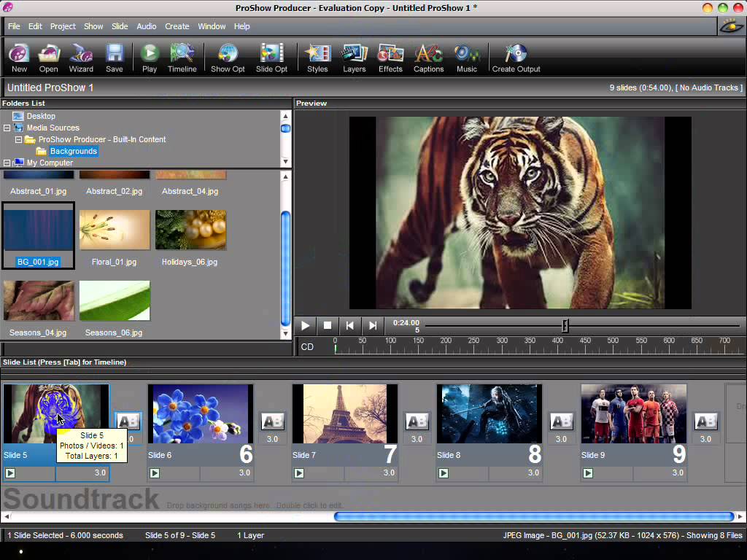Jump to next slide in preview
The width and height of the screenshot is (747, 560).
click(373, 326)
